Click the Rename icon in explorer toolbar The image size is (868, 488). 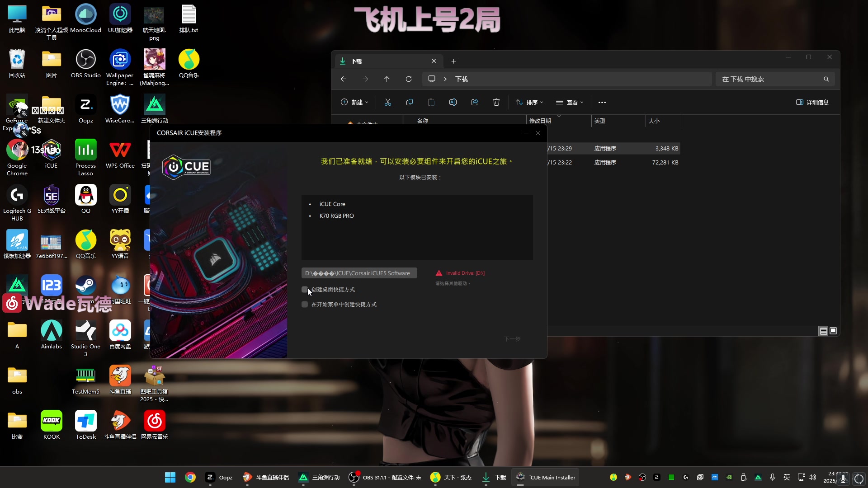click(x=453, y=103)
